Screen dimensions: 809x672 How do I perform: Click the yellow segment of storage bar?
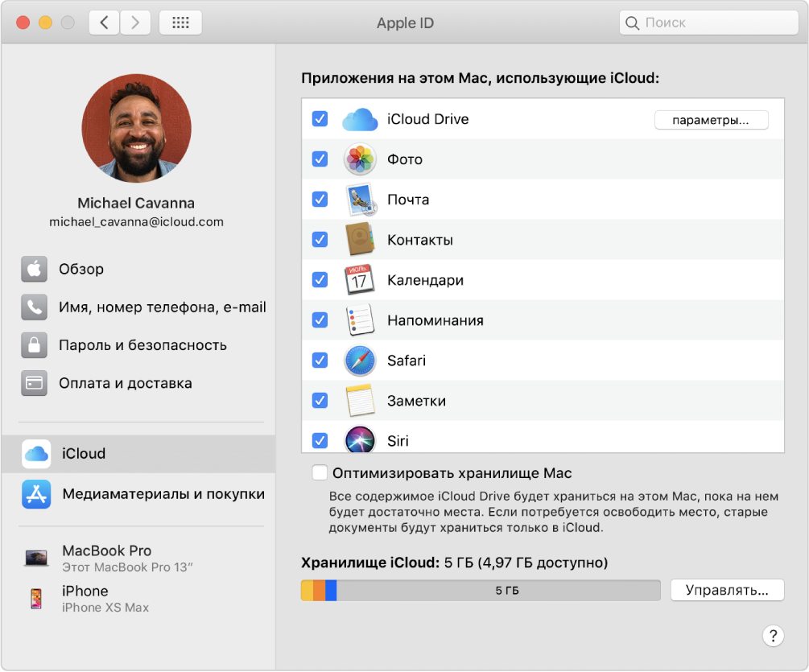point(307,591)
